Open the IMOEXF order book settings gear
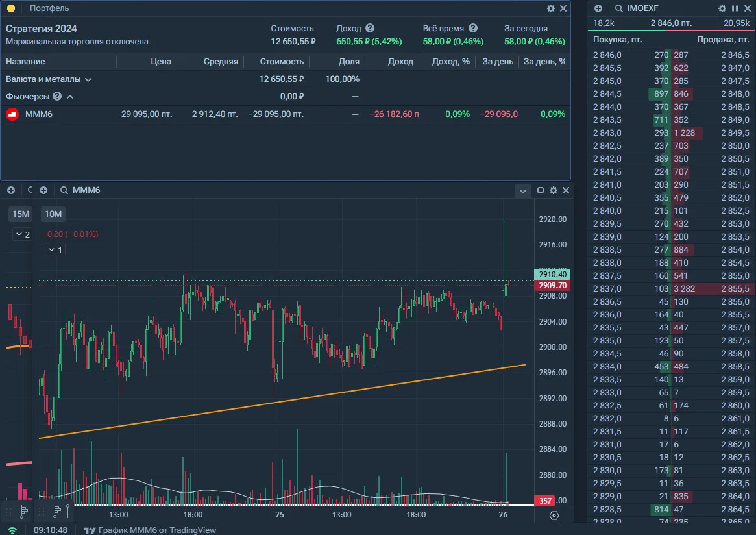756x535 pixels. [x=722, y=8]
